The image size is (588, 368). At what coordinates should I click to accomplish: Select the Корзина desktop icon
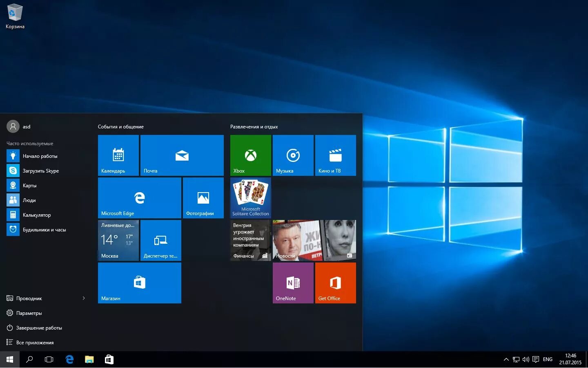(15, 17)
